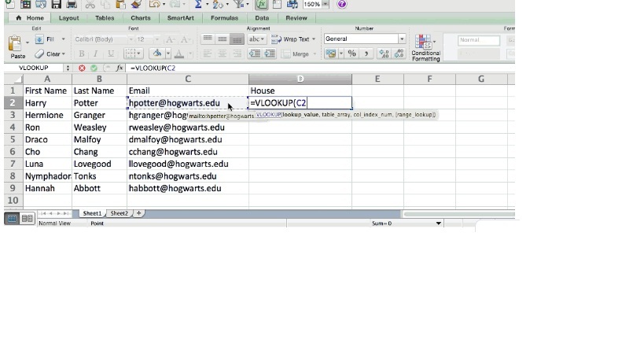
Task: Toggle Bold formatting button
Action: [x=81, y=54]
